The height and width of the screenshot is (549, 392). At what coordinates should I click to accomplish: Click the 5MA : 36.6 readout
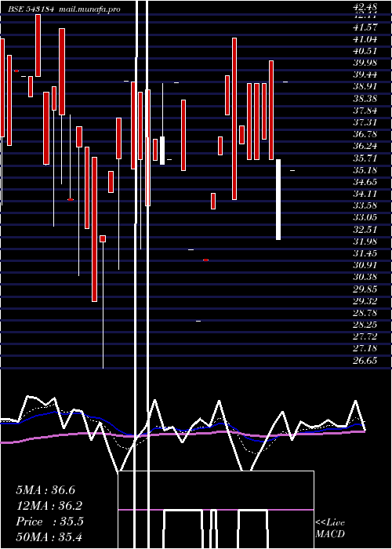coord(45,490)
